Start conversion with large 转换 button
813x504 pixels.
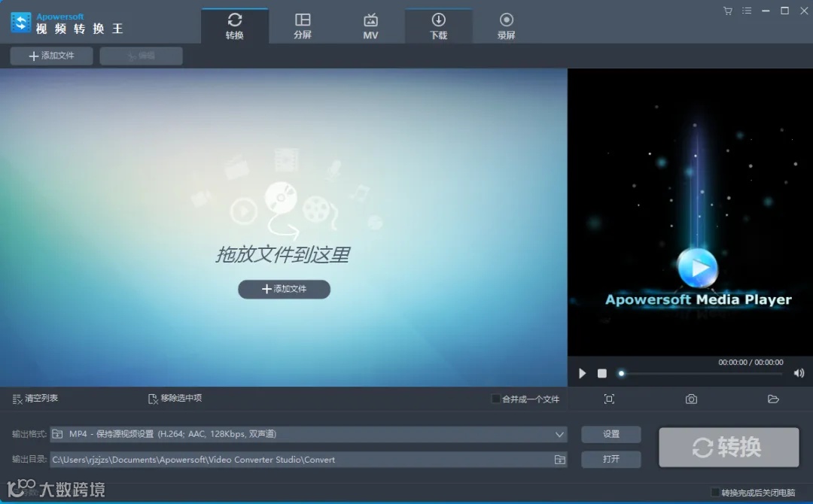[x=729, y=447]
